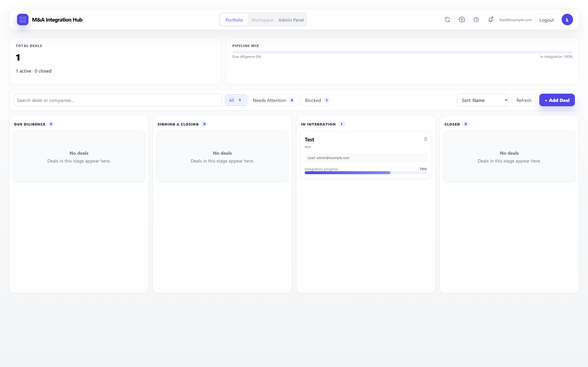Click the + Add Deal button

pos(557,100)
